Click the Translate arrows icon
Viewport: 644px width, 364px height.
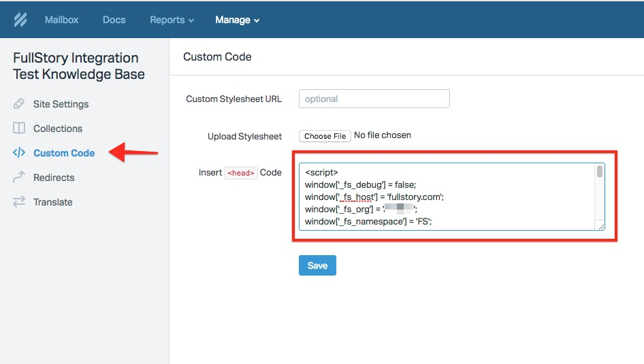(19, 202)
